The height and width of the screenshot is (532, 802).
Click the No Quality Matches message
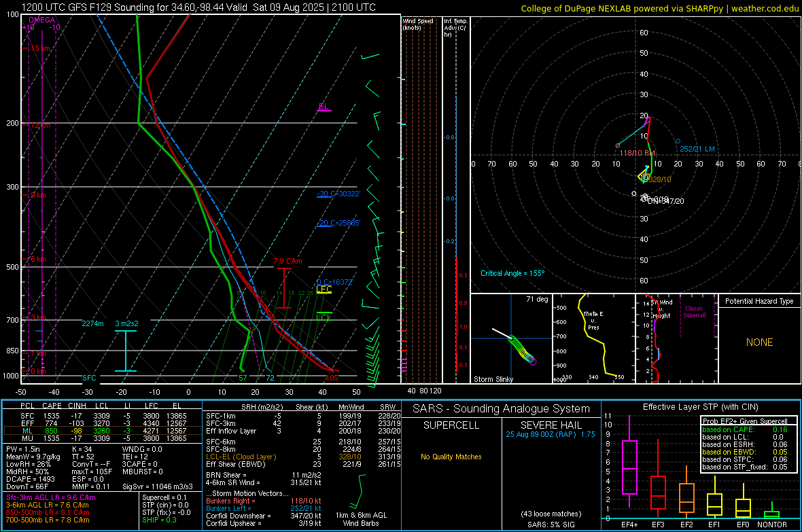(x=451, y=457)
